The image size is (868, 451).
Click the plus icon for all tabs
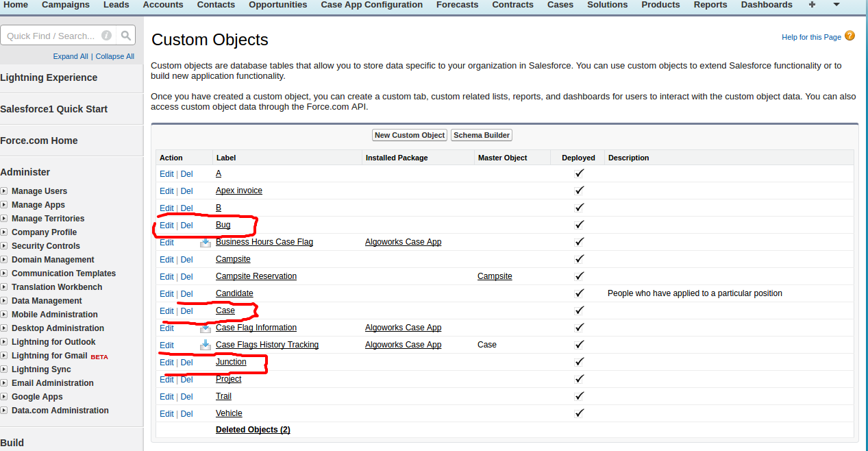coord(812,5)
